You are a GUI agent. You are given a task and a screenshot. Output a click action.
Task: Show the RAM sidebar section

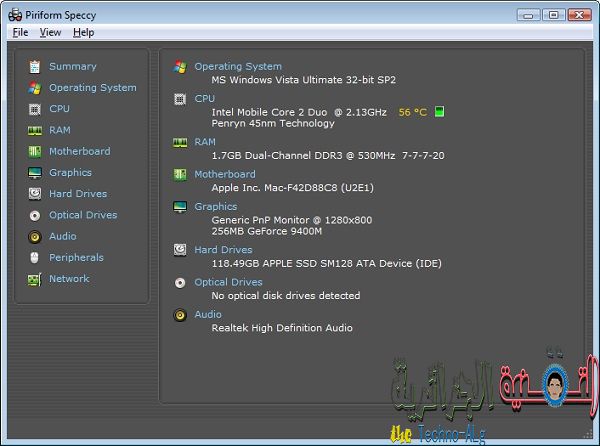click(60, 130)
